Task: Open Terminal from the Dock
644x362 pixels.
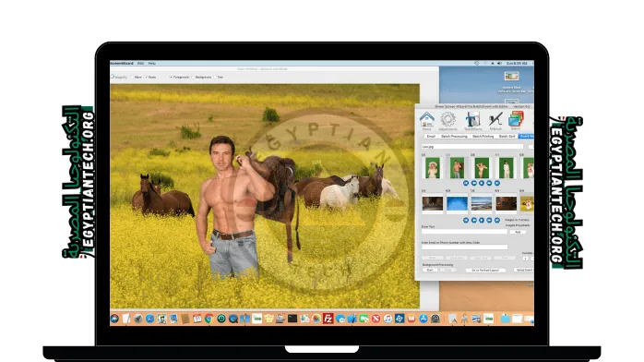Action: tap(292, 319)
